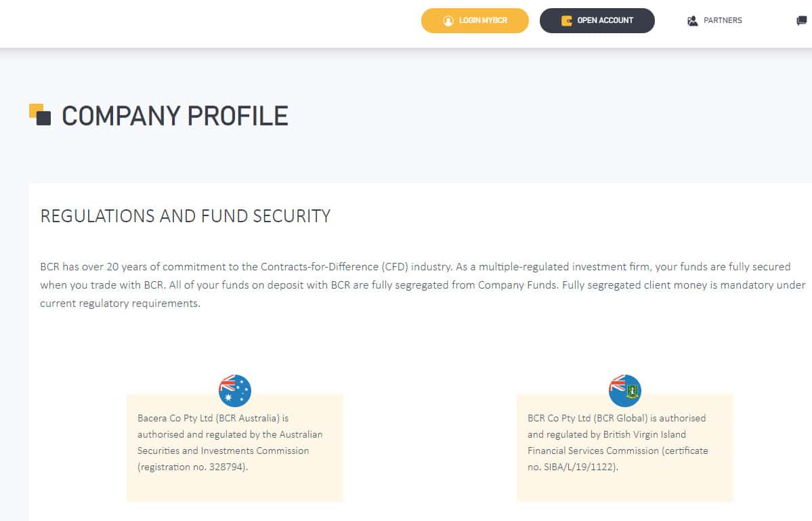Open the chat bubble icon in header

(x=801, y=21)
